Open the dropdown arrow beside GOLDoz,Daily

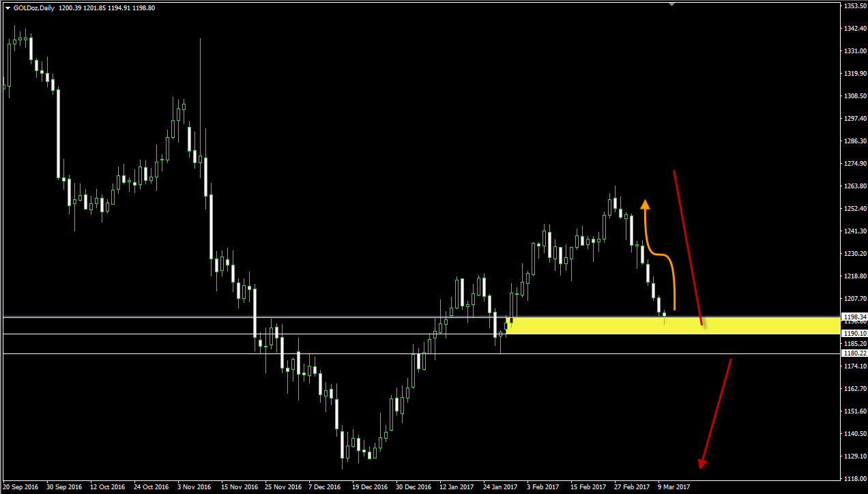click(x=8, y=8)
